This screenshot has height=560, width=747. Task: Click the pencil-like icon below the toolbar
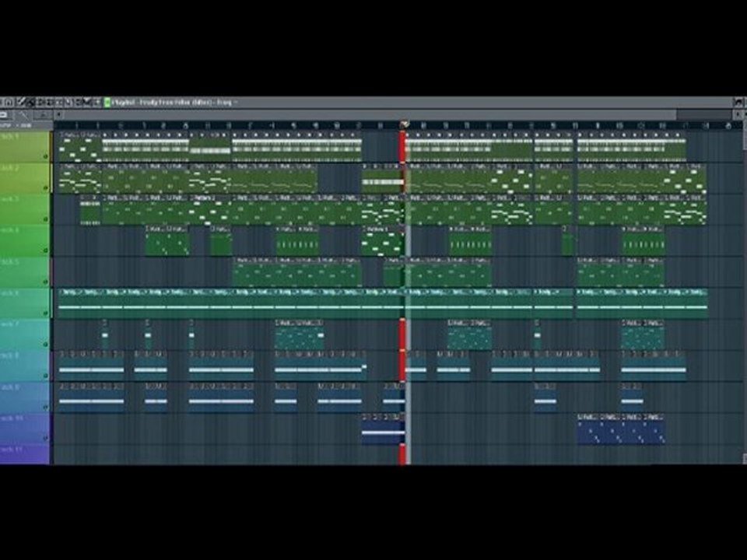[x=24, y=115]
